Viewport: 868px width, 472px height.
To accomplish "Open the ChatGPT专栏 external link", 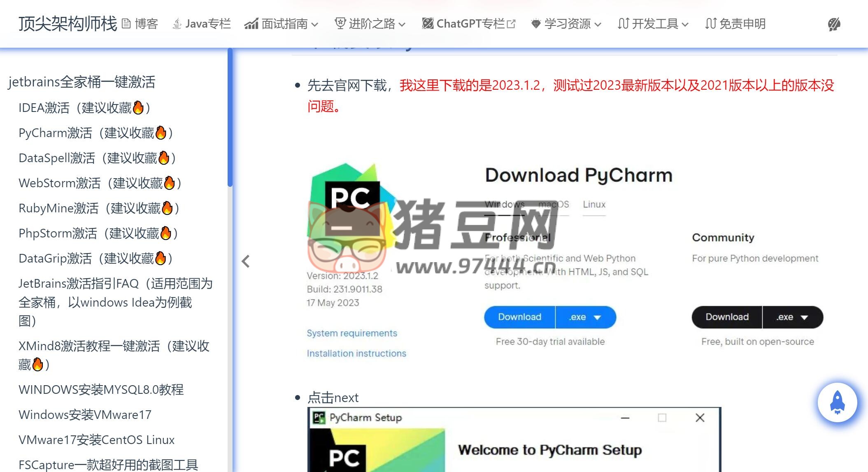I will pyautogui.click(x=468, y=24).
